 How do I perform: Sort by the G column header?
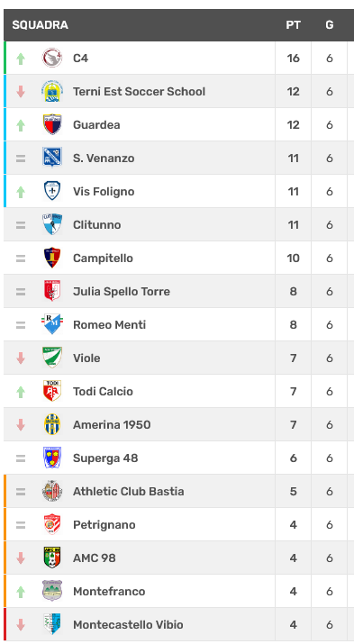pyautogui.click(x=330, y=25)
